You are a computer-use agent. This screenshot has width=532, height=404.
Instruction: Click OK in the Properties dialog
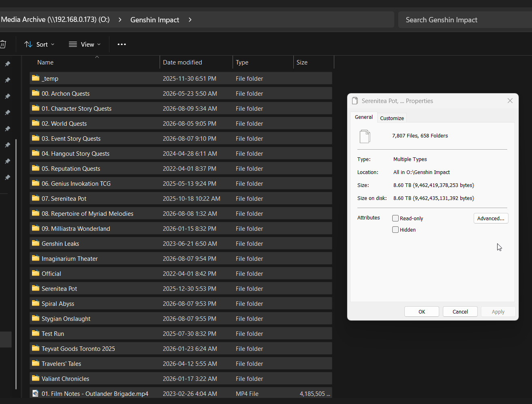pos(422,312)
